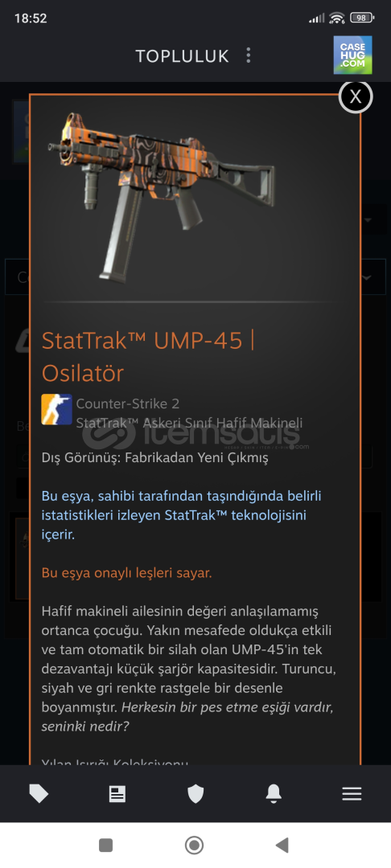The image size is (391, 868).
Task: Open the three-dot menu beside TOPLULUK
Action: point(248,55)
